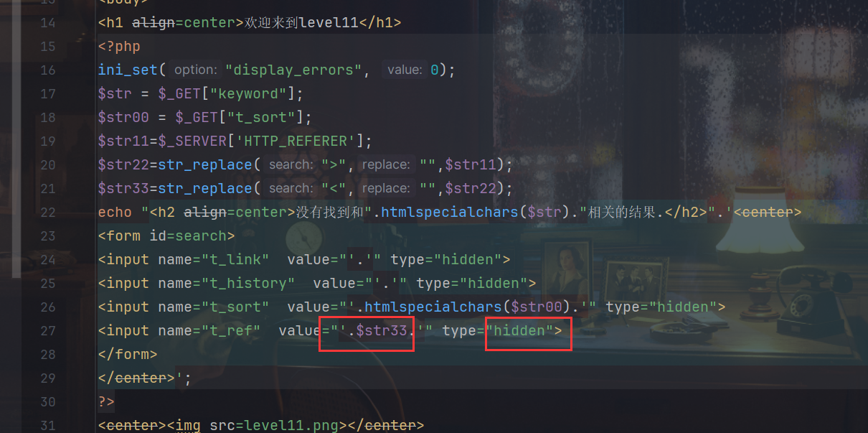868x433 pixels.
Task: Click the "display_errors" string
Action: tap(294, 70)
